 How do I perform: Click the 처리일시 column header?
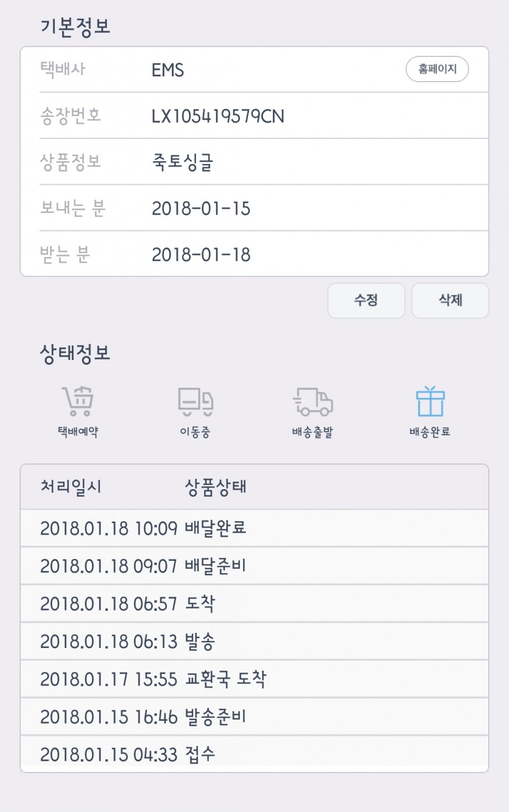[71, 486]
